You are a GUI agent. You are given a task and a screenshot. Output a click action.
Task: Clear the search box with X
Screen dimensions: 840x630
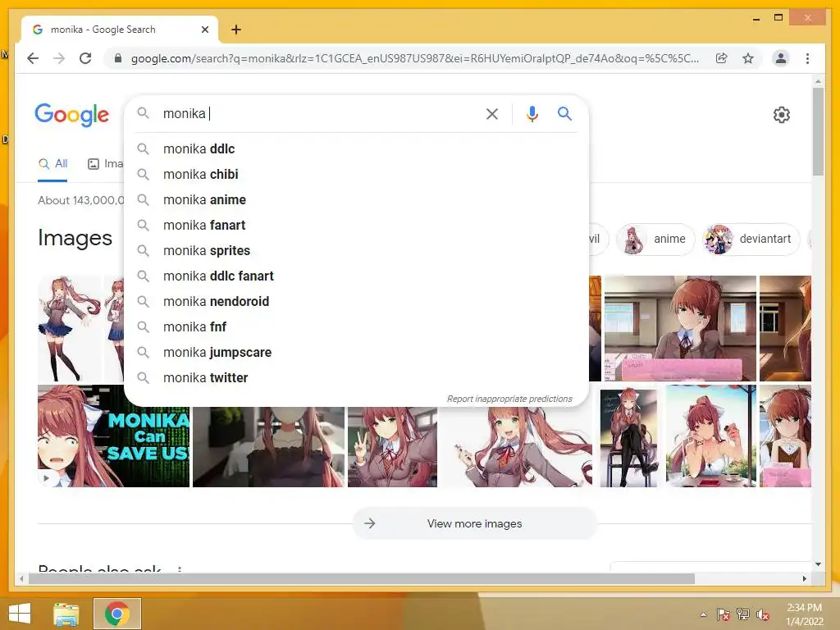click(x=492, y=113)
